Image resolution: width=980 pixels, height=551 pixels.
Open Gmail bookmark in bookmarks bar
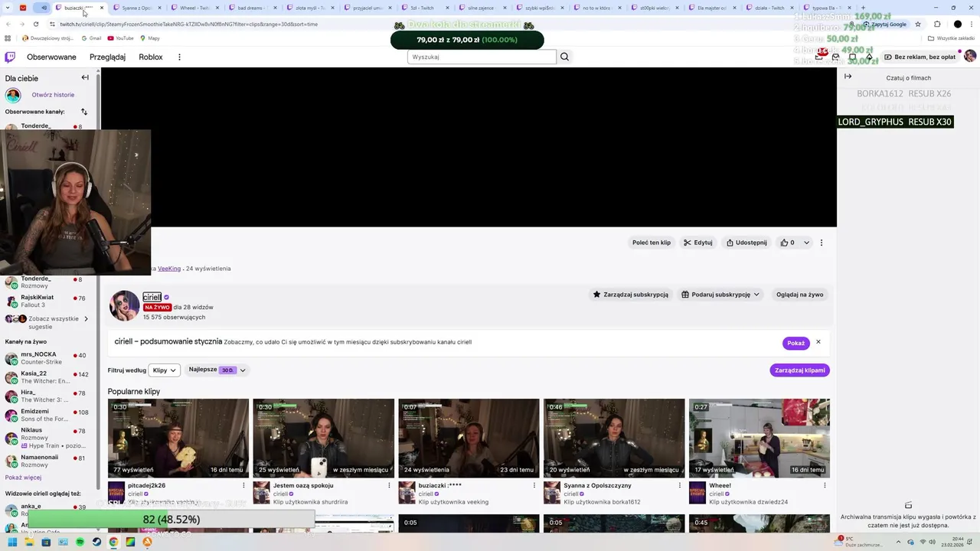[91, 38]
